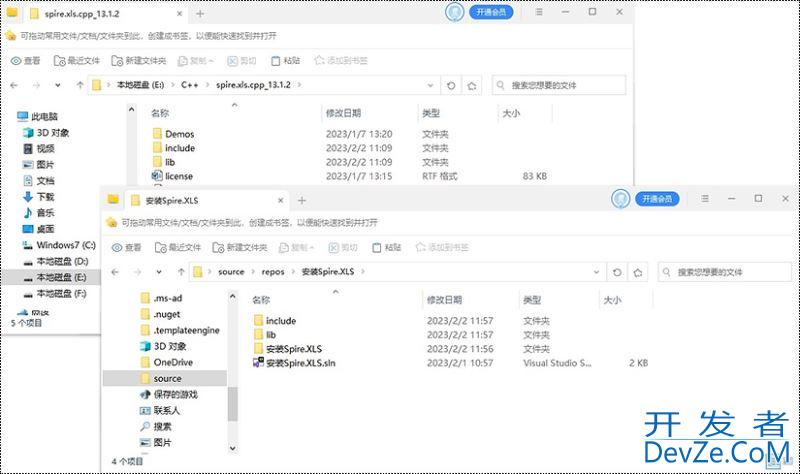The height and width of the screenshot is (474, 800).
Task: Select the Demos folder
Action: point(173,134)
